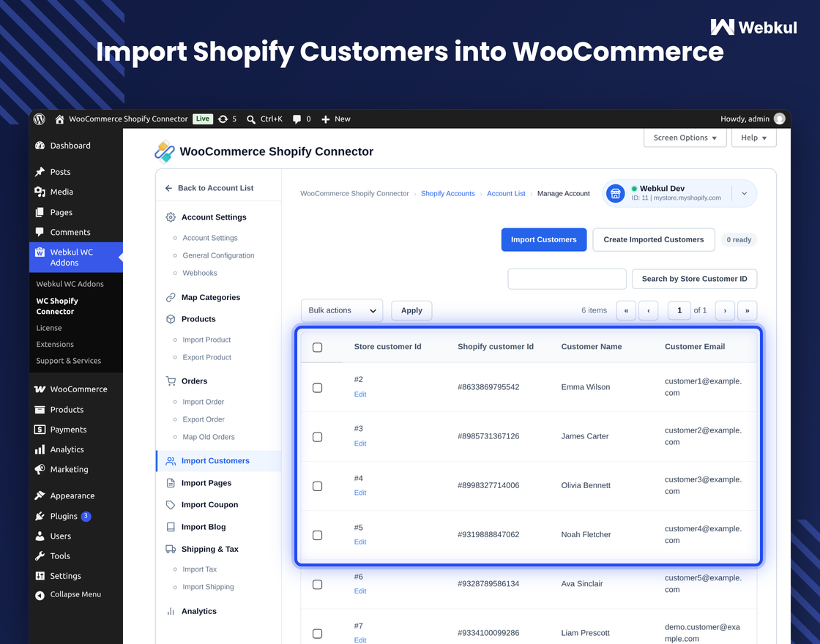This screenshot has width=820, height=644.
Task: Click the Collapse Menu arrow icon
Action: (40, 595)
